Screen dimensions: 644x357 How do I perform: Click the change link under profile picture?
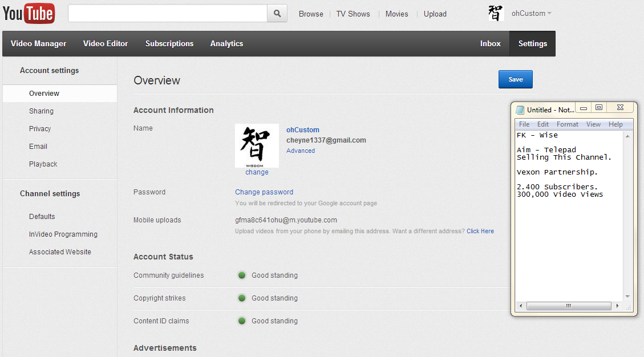[257, 172]
